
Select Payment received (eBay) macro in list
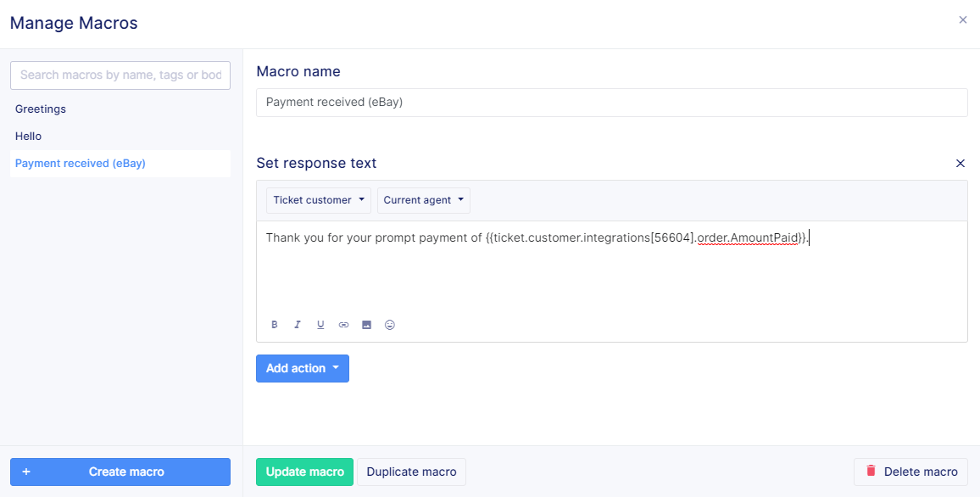click(81, 164)
